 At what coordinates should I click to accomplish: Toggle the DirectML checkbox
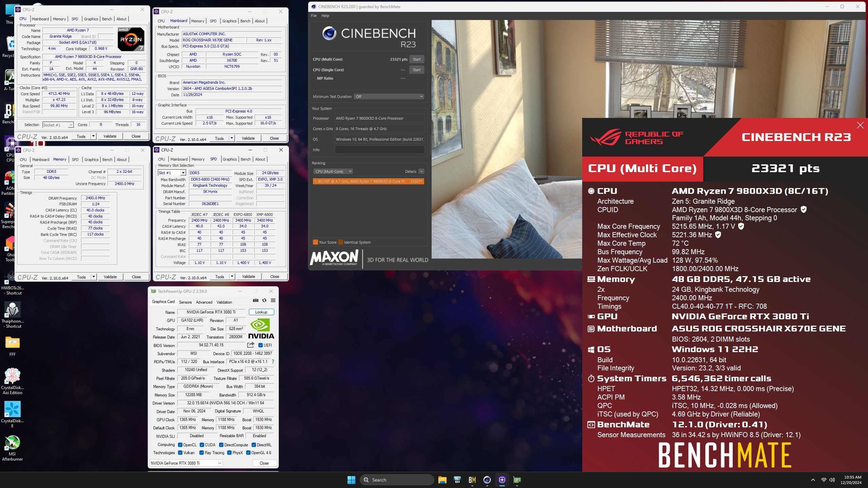pyautogui.click(x=254, y=445)
